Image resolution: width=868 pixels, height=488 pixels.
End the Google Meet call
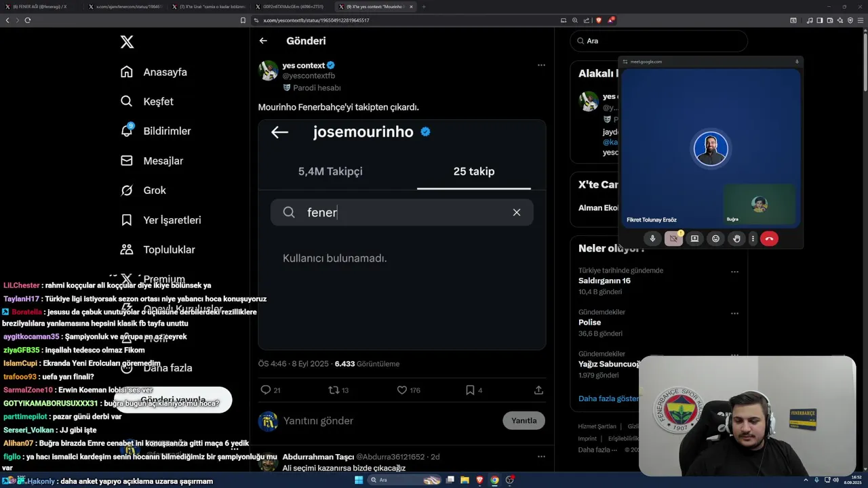tap(769, 239)
